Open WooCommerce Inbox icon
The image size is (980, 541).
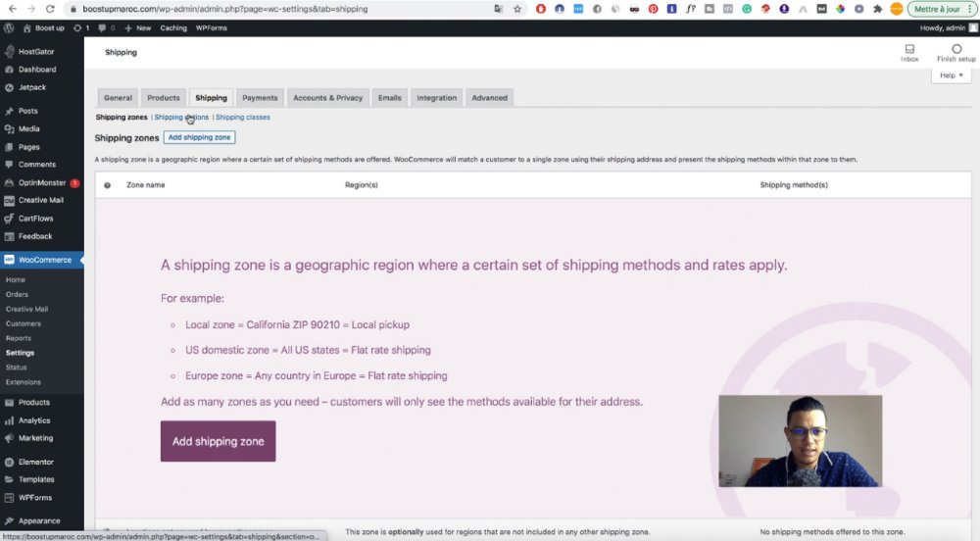tap(909, 49)
